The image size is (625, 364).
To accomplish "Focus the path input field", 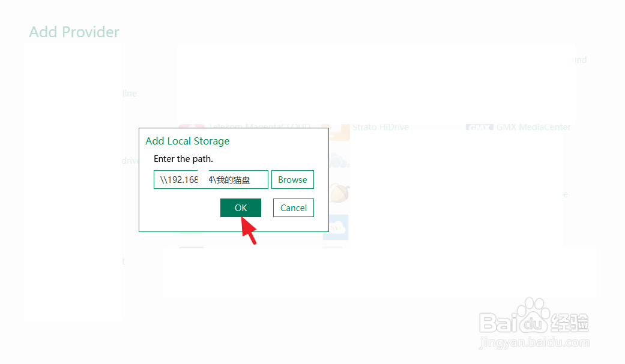I will pos(211,180).
